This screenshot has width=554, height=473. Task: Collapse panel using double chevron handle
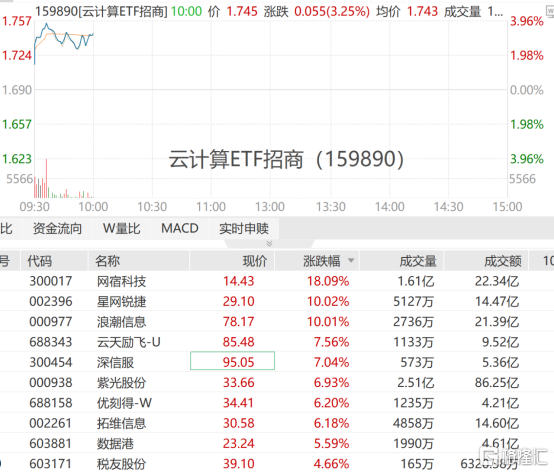tap(269, 243)
